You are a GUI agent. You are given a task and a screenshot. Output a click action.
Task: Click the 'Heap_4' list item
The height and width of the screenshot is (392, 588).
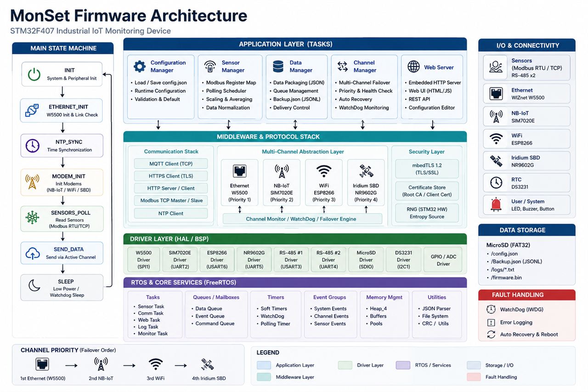(379, 309)
